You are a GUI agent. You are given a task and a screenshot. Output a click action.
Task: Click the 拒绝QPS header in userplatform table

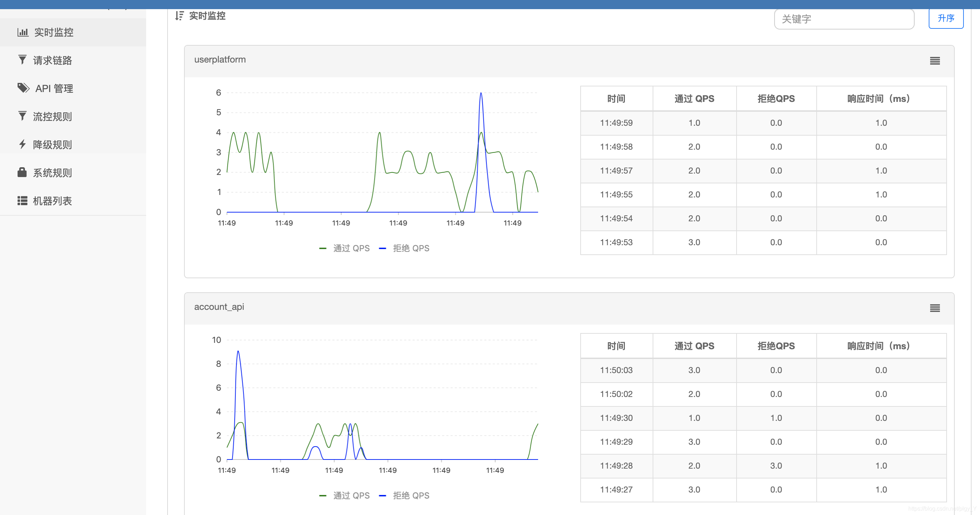776,98
